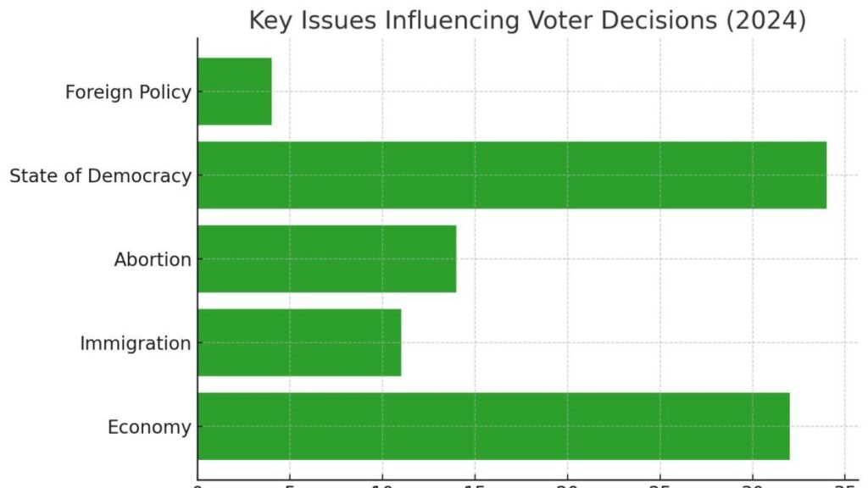Click the "Economy" category label

pos(149,428)
